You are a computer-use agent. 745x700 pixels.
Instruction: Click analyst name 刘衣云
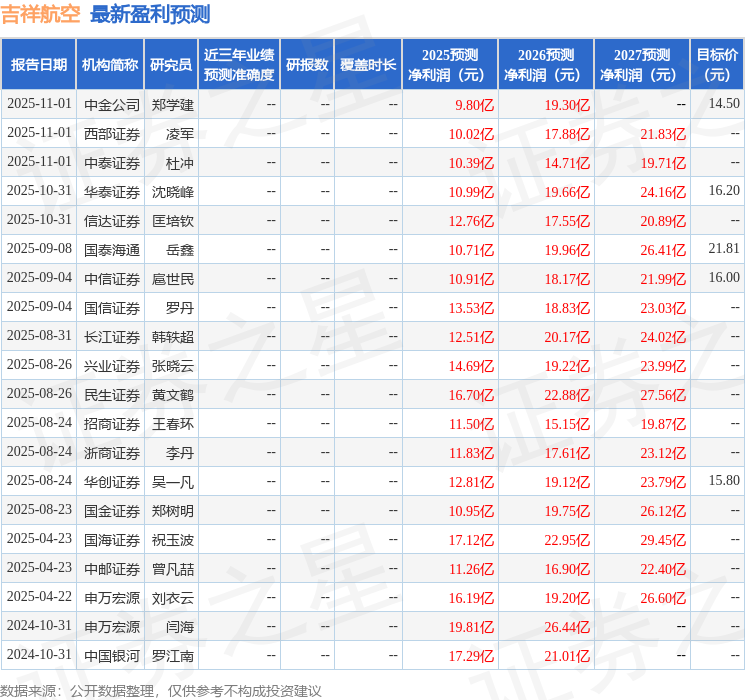coord(173,598)
